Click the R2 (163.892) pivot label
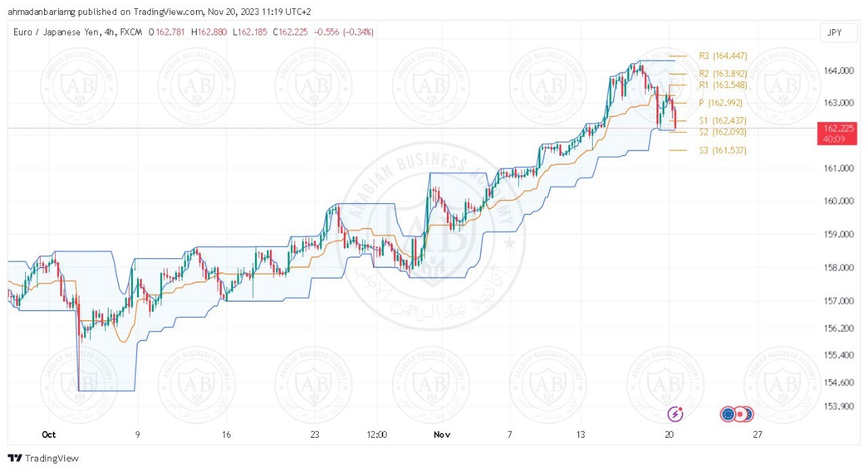The image size is (868, 471). tap(723, 74)
